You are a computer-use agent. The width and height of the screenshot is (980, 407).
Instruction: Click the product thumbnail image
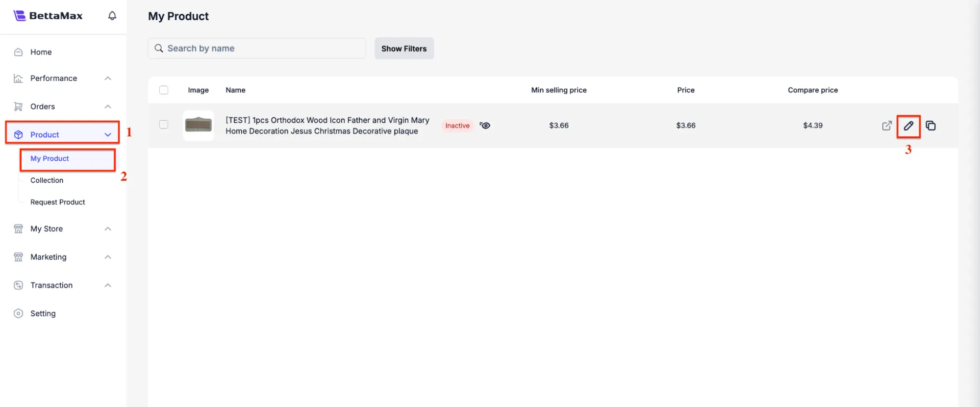pos(199,125)
